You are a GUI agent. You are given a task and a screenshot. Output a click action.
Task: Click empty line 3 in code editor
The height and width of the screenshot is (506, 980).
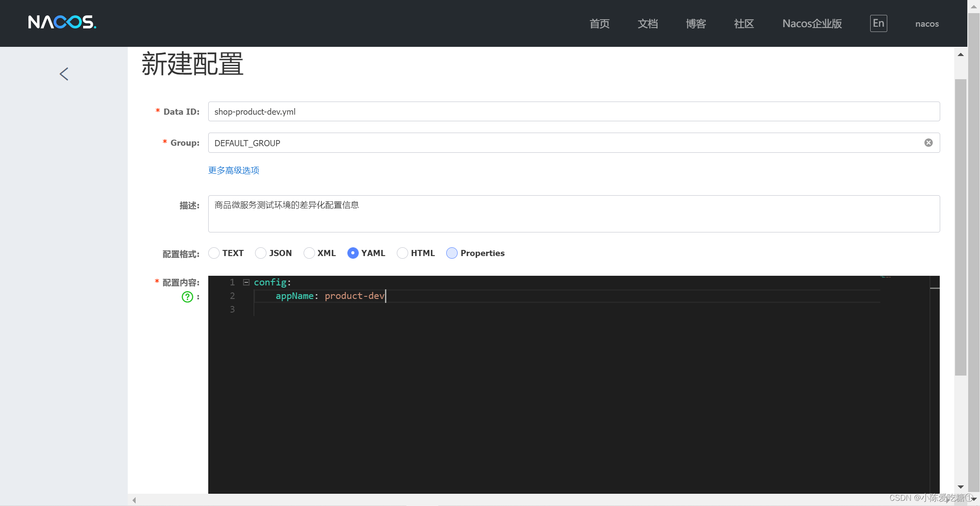tap(567, 309)
